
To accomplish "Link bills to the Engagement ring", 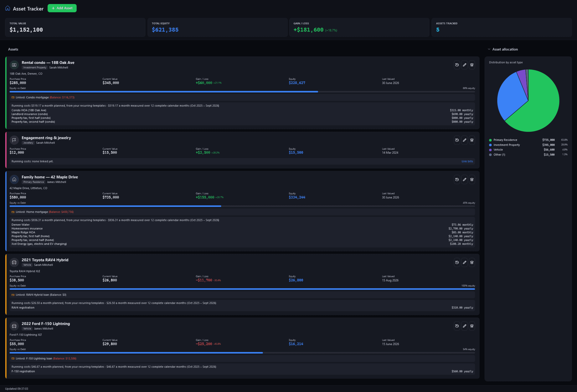I will pyautogui.click(x=467, y=161).
